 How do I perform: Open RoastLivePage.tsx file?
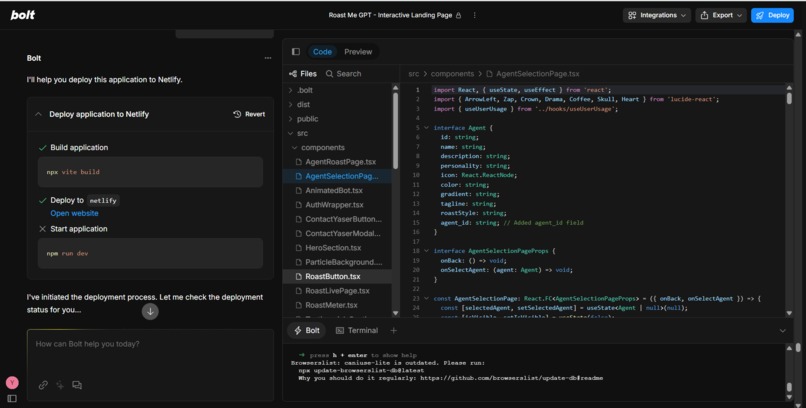(337, 291)
